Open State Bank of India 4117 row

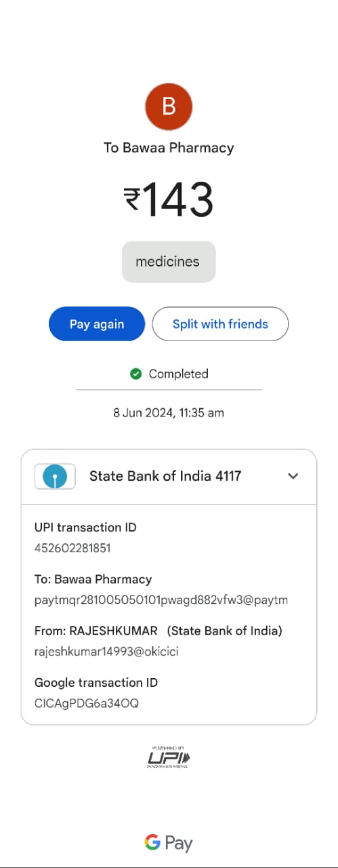[169, 477]
